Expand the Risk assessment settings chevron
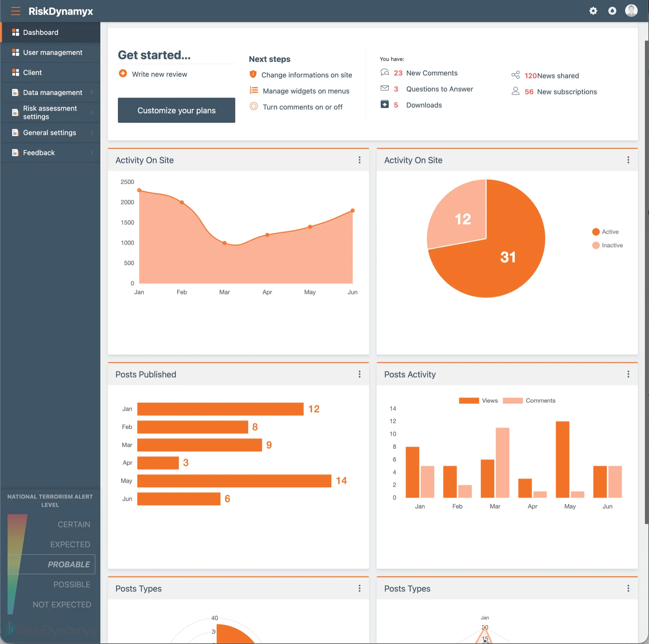The width and height of the screenshot is (649, 644). 92,112
